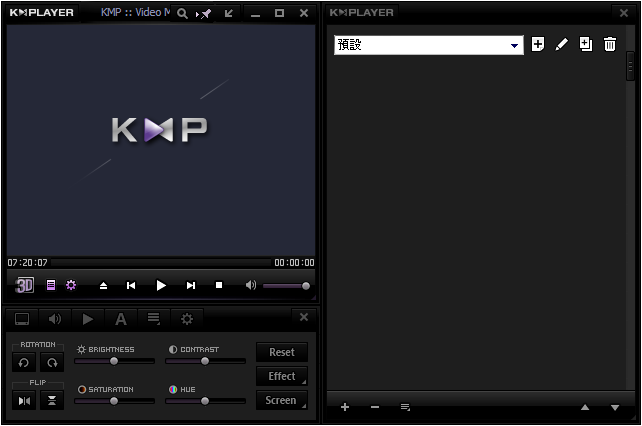Click the eject/open file button

coord(103,285)
